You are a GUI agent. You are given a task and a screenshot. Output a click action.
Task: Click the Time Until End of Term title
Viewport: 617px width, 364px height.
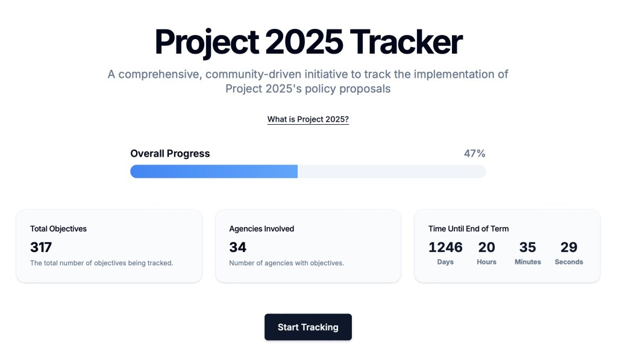(x=468, y=229)
